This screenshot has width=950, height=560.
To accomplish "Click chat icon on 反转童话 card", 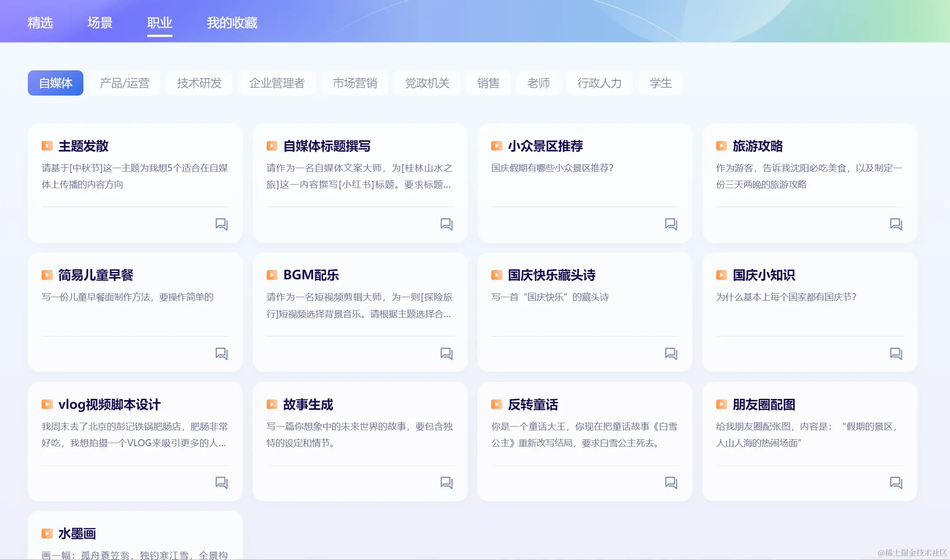I will point(671,483).
